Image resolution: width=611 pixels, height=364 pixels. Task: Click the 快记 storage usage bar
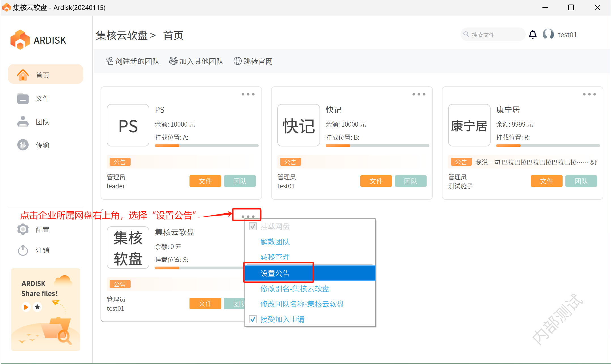pos(377,146)
